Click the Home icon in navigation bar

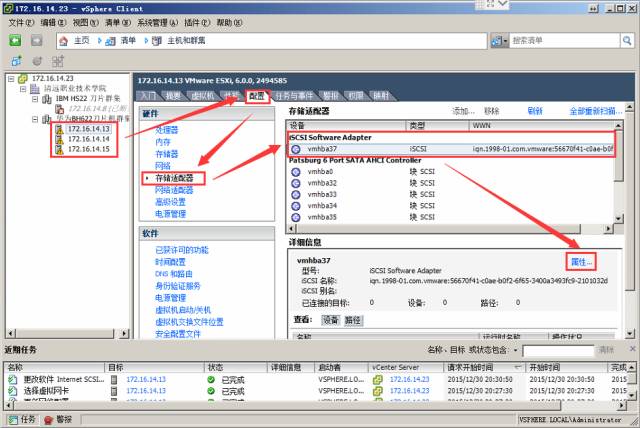63,41
